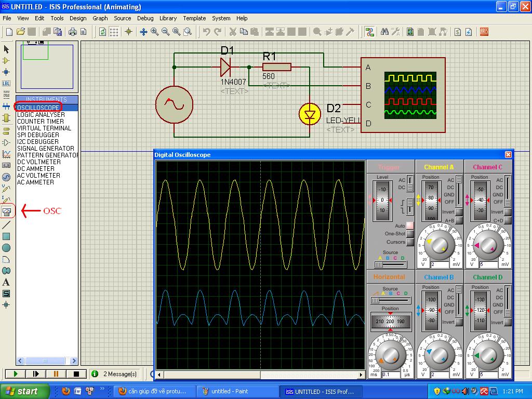Screen dimensions: 532x399
Task: Select the Wire Label (LBL) tool
Action: [x=6, y=83]
